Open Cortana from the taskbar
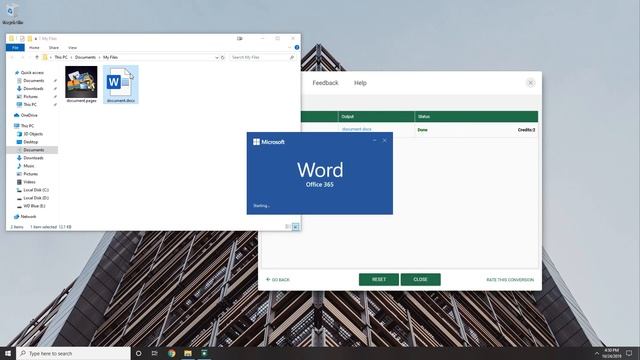 coord(138,353)
